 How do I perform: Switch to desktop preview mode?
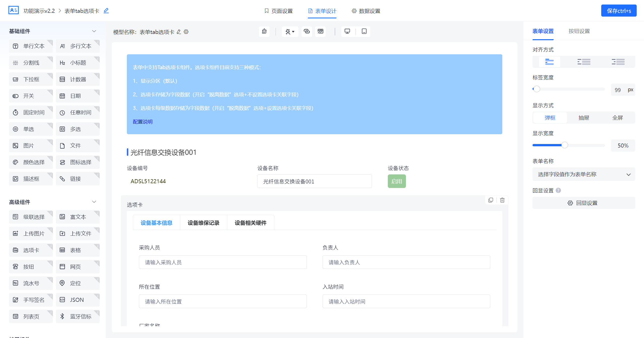point(348,32)
